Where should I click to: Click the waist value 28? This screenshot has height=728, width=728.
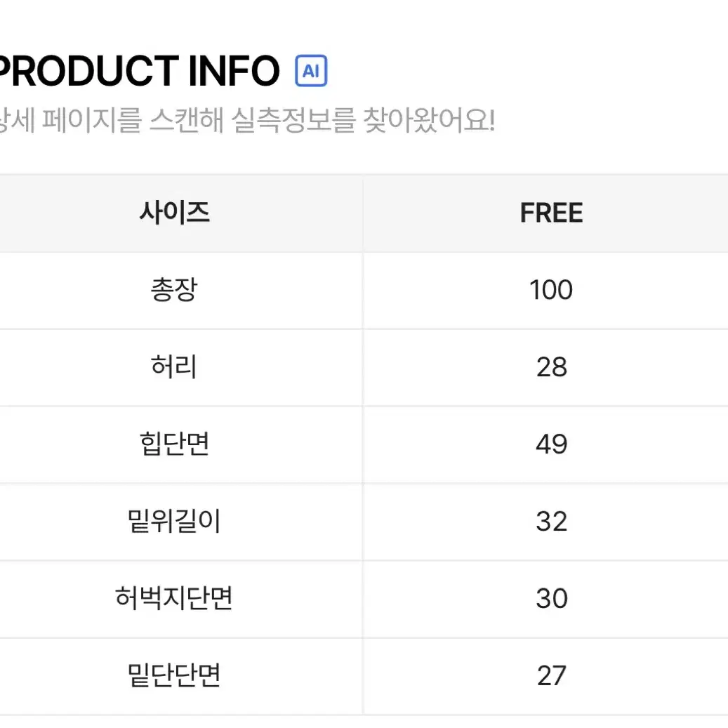552,367
